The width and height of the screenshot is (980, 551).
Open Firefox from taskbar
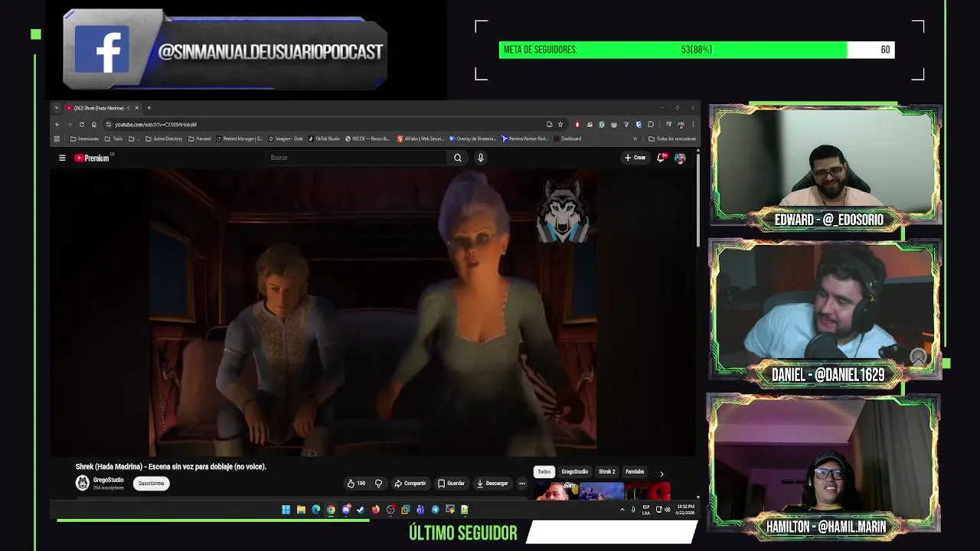375,510
